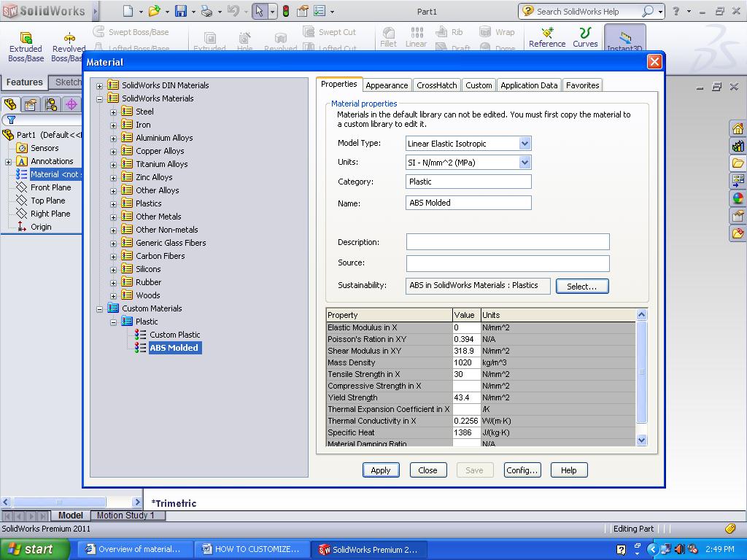Select Custom Plastic material
This screenshot has height=560, width=747.
[x=175, y=335]
